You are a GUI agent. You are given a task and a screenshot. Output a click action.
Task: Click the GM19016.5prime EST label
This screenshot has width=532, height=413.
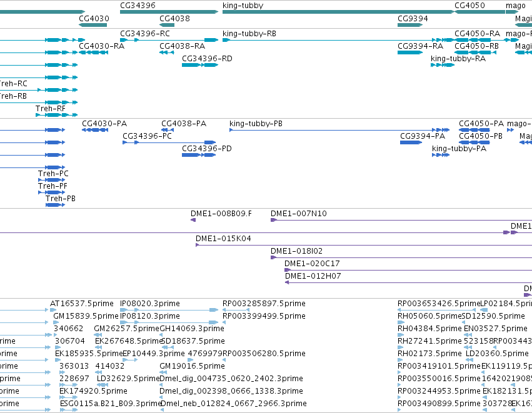point(193,367)
